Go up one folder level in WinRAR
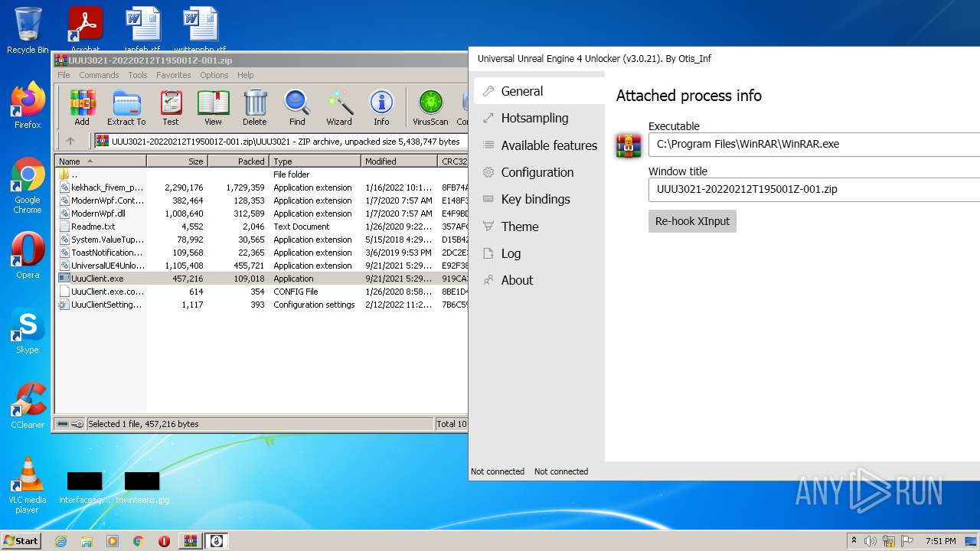 [70, 141]
